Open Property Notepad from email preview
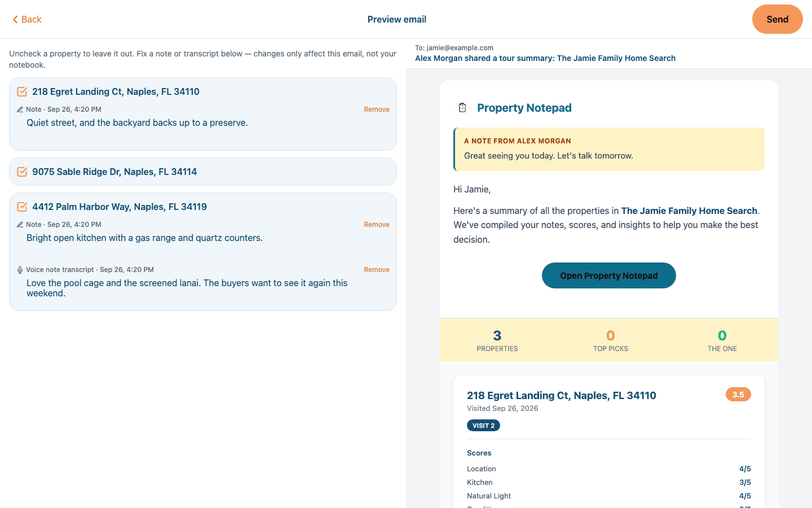Viewport: 812px width, 508px height. (609, 275)
